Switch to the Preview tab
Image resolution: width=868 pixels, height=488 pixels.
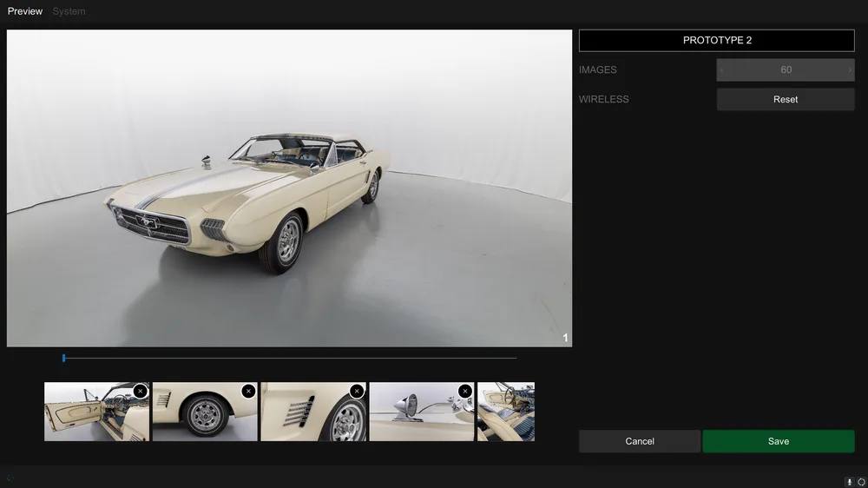[25, 11]
